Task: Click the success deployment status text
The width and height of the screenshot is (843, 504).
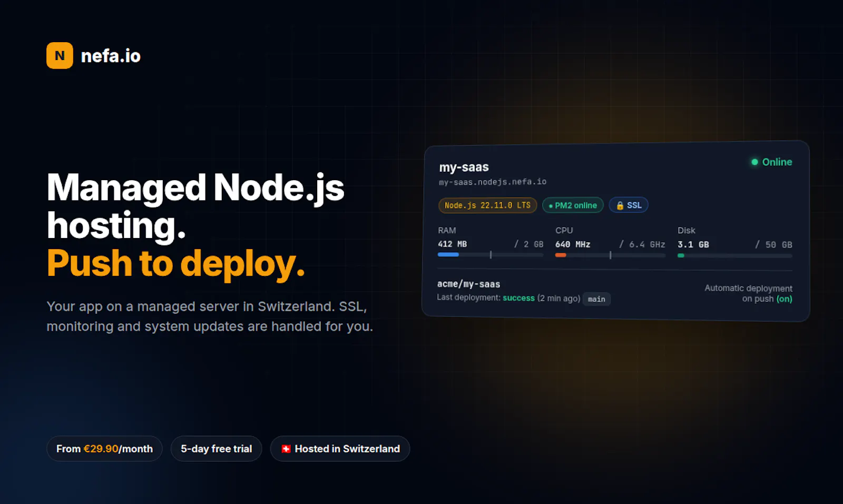Action: 518,298
